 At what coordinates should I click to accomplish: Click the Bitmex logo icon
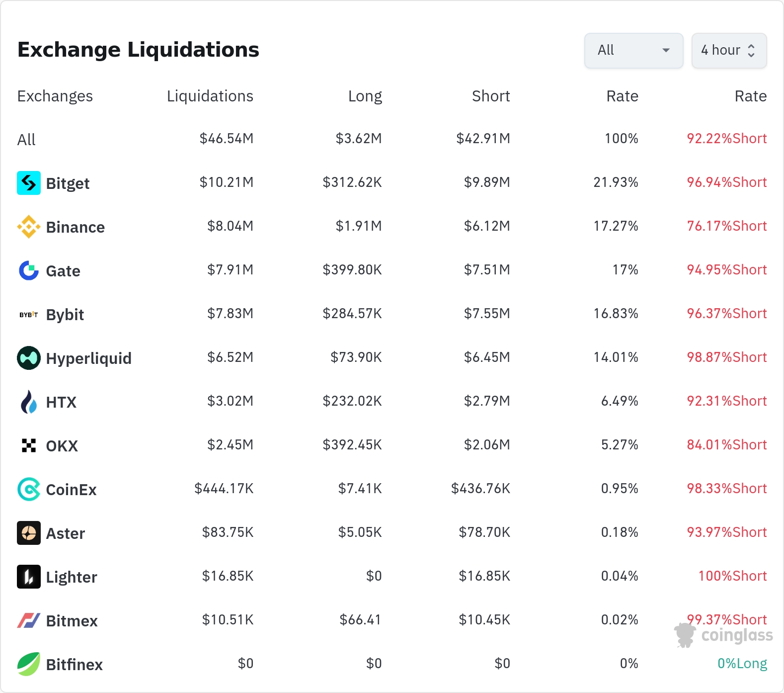pyautogui.click(x=29, y=620)
